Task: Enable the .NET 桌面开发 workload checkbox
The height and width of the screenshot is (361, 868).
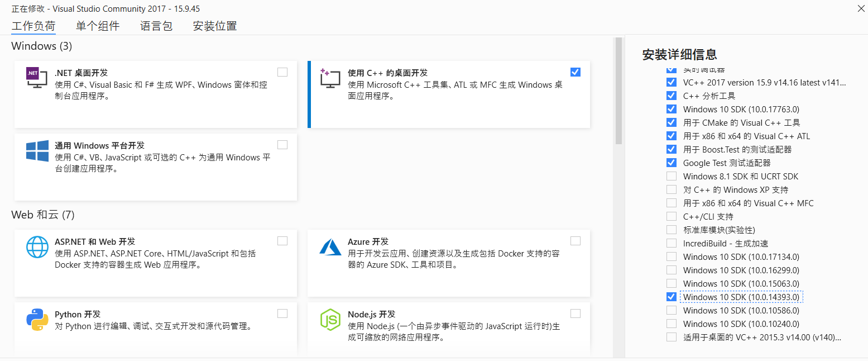Action: [x=282, y=72]
